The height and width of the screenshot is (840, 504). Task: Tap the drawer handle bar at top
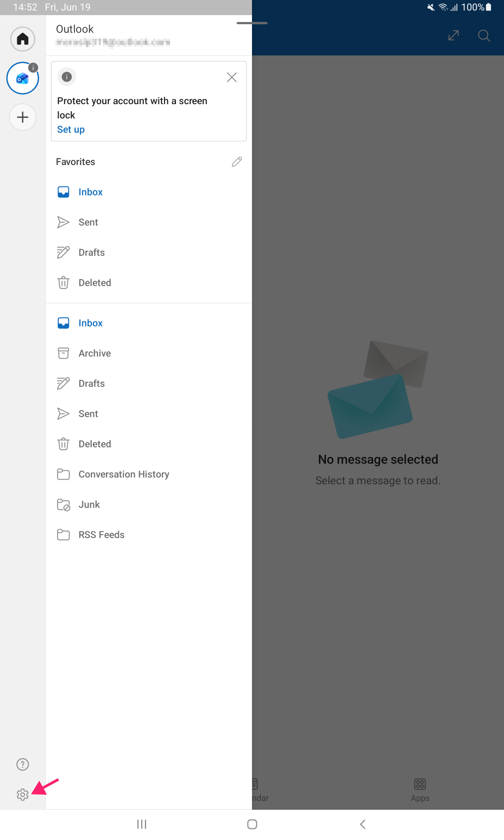(x=252, y=23)
